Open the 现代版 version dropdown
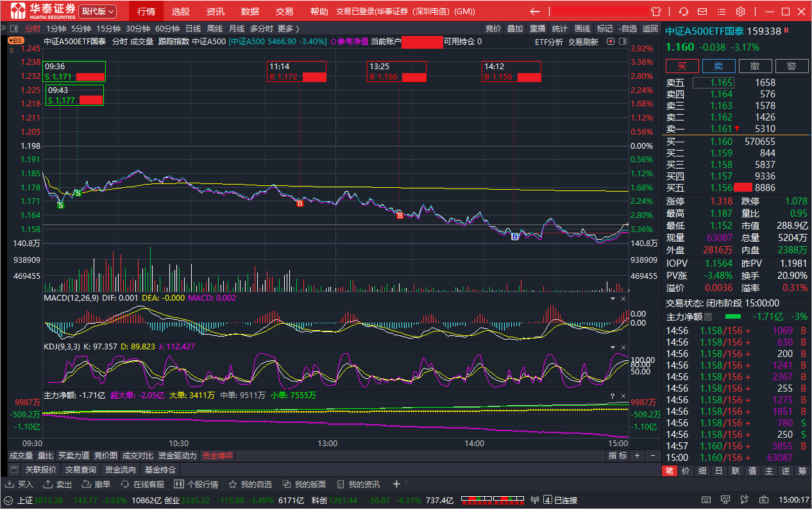Screen dimensions: 812x509 click(97, 12)
